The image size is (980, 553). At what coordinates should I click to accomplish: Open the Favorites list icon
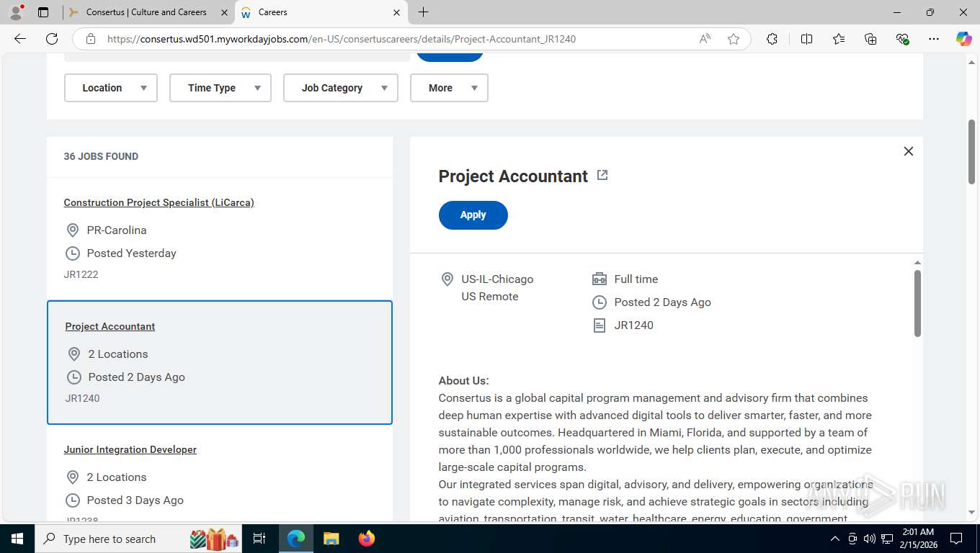[x=839, y=39]
